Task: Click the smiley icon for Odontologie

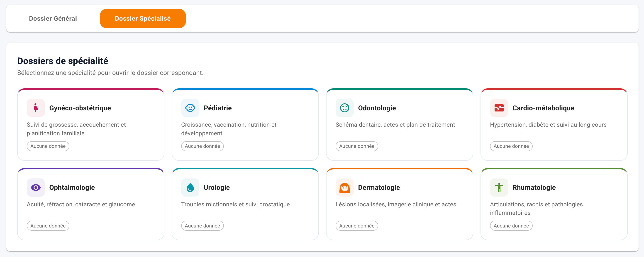Action: (x=344, y=108)
